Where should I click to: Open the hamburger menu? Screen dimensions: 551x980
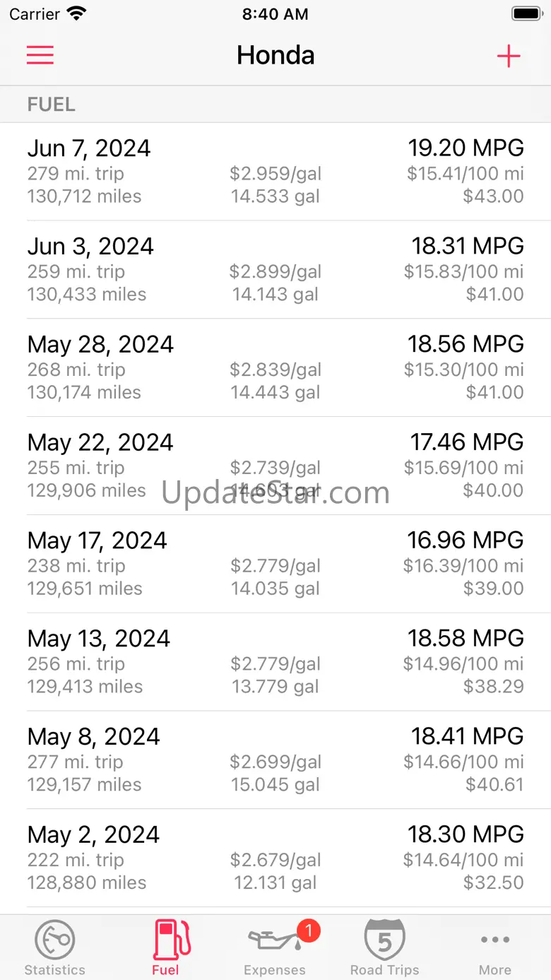[40, 56]
